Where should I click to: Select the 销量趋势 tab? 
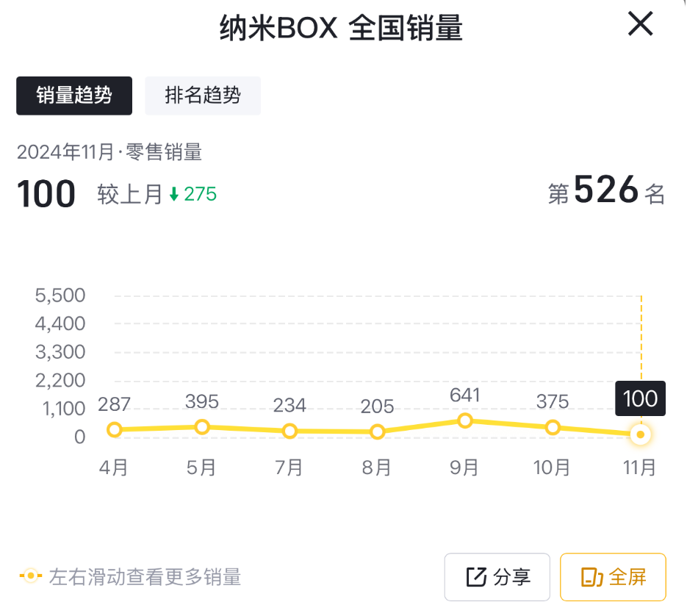tap(74, 96)
